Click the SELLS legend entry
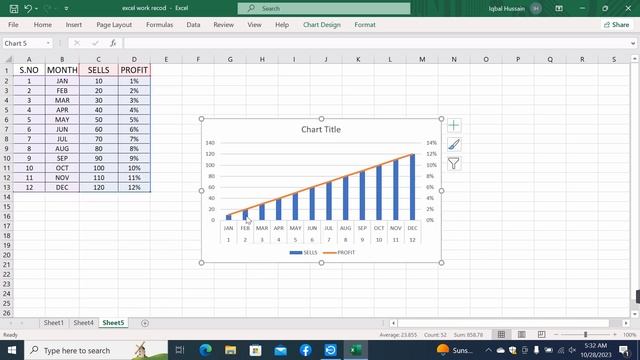 click(x=303, y=253)
